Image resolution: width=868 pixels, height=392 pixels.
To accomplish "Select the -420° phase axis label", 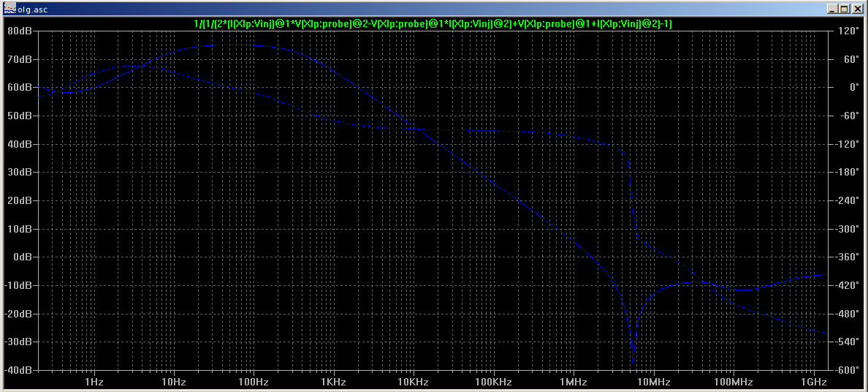I will 848,285.
